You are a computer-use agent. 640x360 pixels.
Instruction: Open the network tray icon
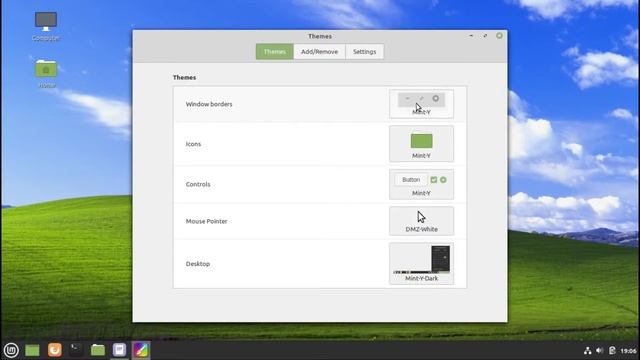[x=587, y=351]
